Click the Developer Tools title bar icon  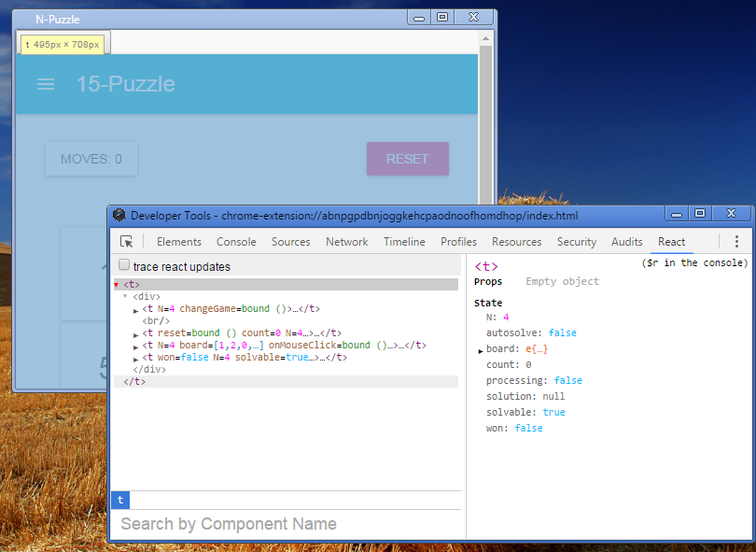119,215
